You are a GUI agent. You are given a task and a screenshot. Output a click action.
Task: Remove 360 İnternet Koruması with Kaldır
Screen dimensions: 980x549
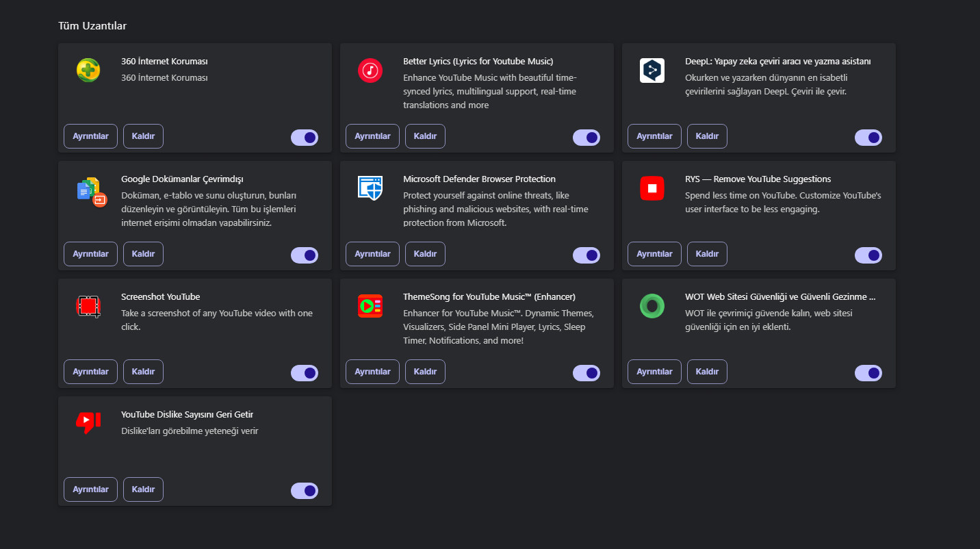tap(143, 136)
